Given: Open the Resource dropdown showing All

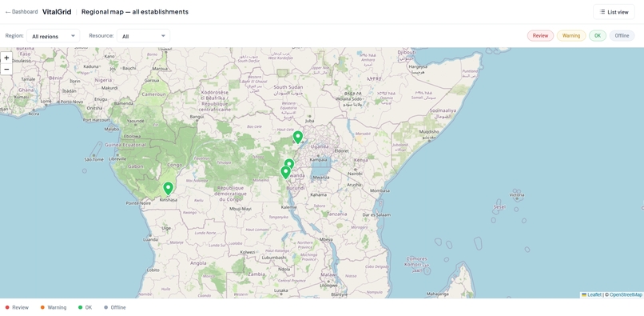Looking at the screenshot, I should [x=143, y=36].
